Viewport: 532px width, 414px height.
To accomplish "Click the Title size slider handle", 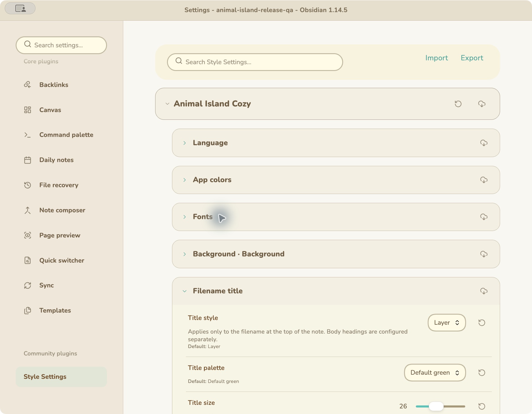I will point(436,406).
